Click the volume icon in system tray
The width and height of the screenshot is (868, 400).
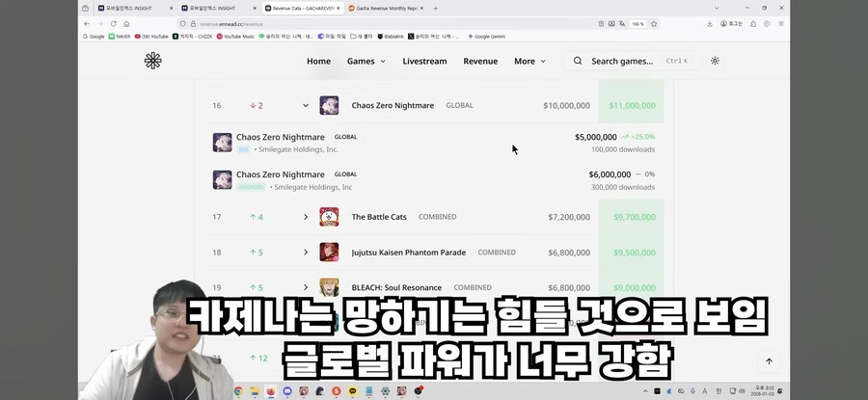(742, 391)
